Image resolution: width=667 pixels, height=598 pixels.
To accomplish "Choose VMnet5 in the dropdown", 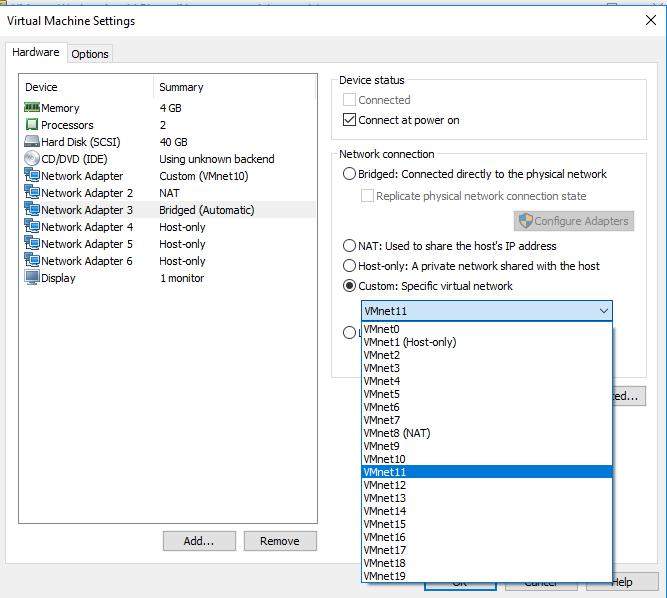I will click(x=487, y=394).
